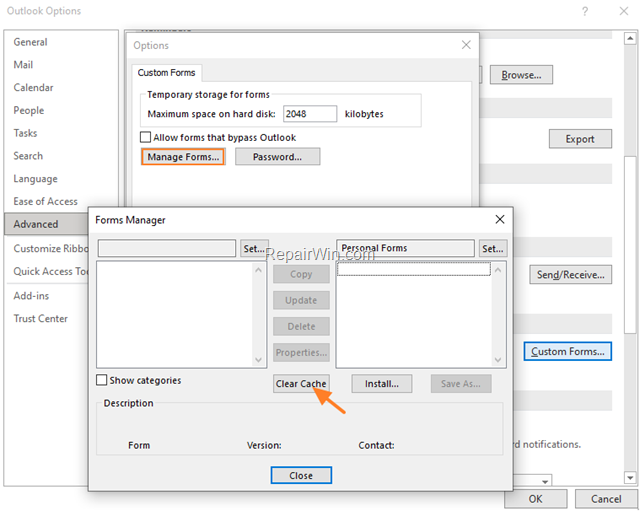
Task: Open General in Outlook Options sidebar
Action: tap(31, 42)
